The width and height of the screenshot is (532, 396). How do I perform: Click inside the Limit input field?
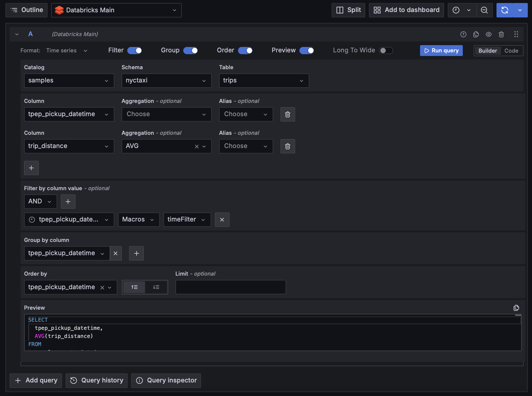point(230,287)
